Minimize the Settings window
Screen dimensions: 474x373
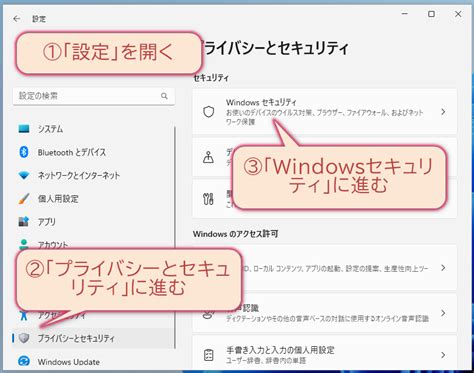click(x=405, y=14)
